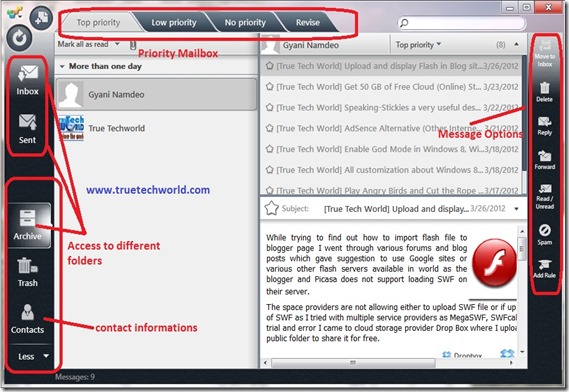Click the compose new message icon
569x392 pixels.
[41, 17]
